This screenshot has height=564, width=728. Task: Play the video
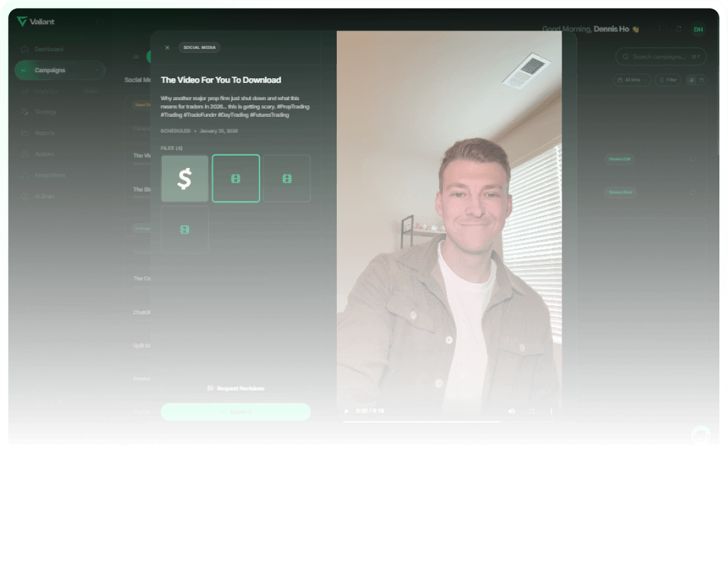346,411
